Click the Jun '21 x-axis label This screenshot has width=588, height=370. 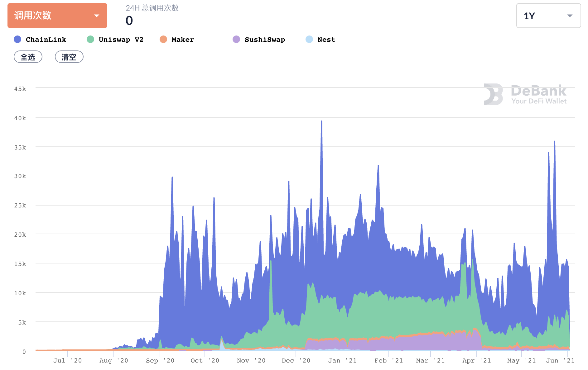coord(560,361)
